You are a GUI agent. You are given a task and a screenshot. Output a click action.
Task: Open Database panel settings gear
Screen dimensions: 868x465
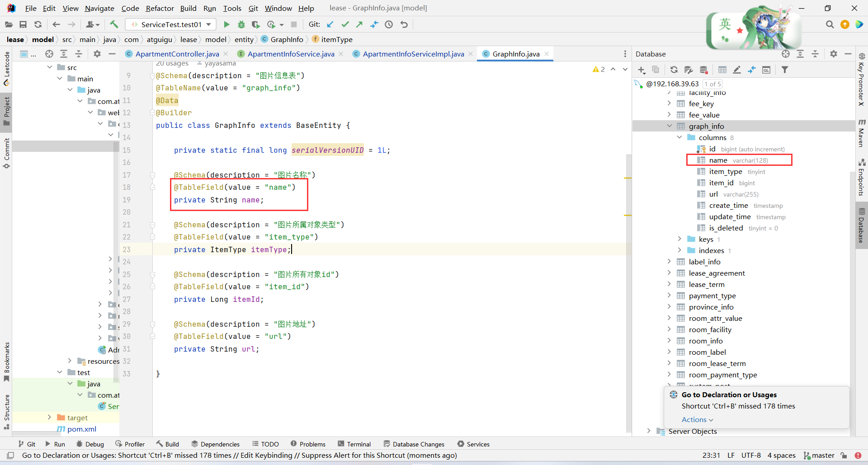(834, 54)
